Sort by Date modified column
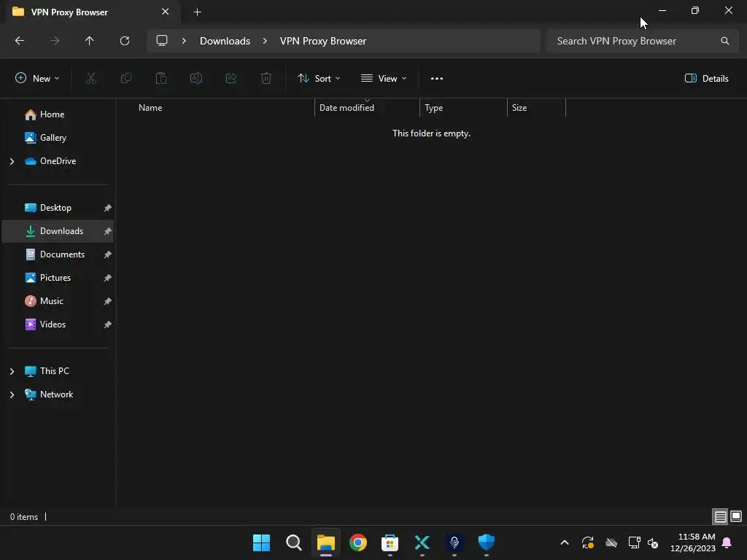Image resolution: width=747 pixels, height=560 pixels. click(367, 108)
